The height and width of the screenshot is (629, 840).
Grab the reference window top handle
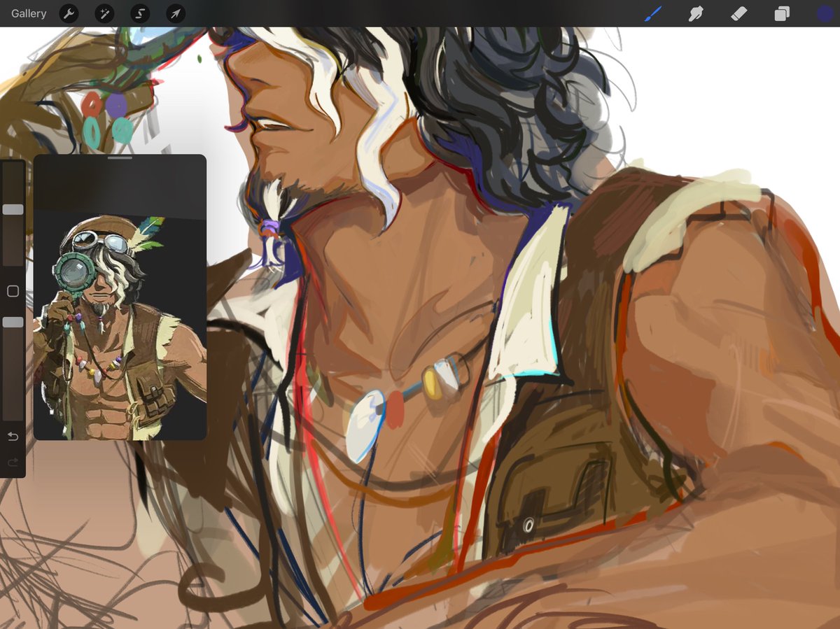120,158
